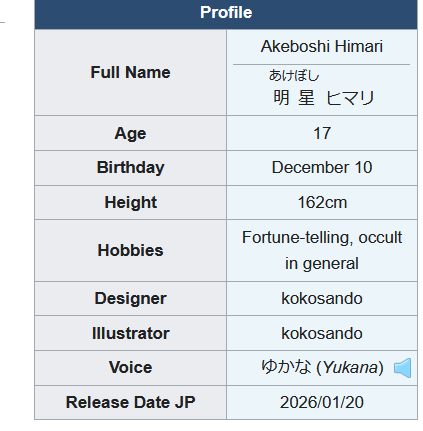
Task: Click the Japanese name 明星ヒマリ
Action: [324, 98]
